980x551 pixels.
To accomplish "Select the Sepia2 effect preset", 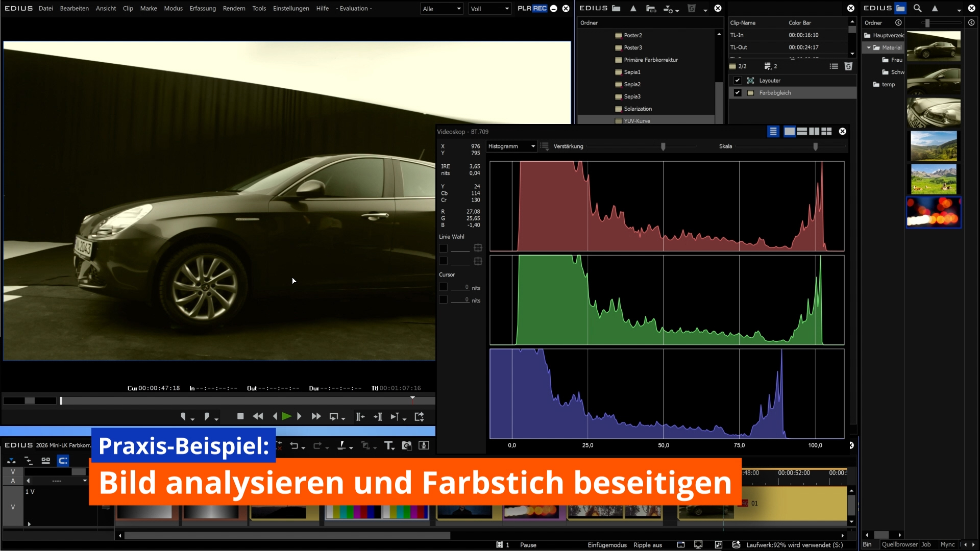I will [x=632, y=84].
